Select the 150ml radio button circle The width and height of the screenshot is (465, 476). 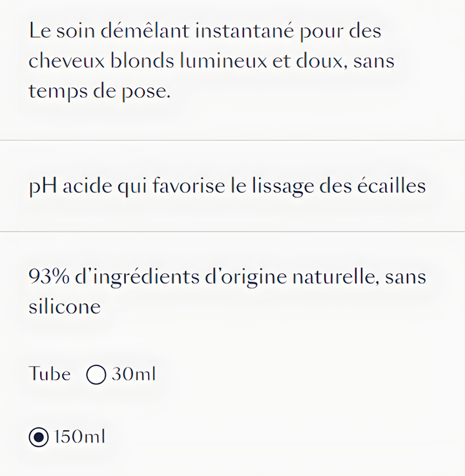[x=39, y=437]
